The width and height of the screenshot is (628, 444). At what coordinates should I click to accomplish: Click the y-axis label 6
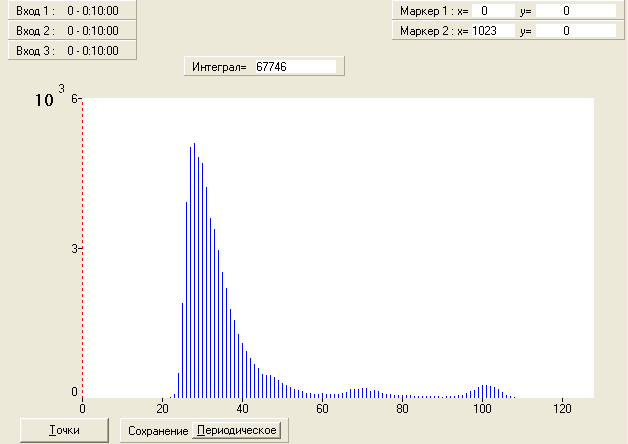pyautogui.click(x=74, y=98)
